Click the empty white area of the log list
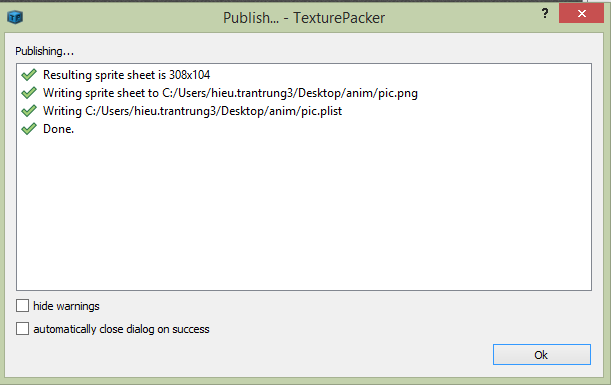This screenshot has width=611, height=385. coord(304,212)
